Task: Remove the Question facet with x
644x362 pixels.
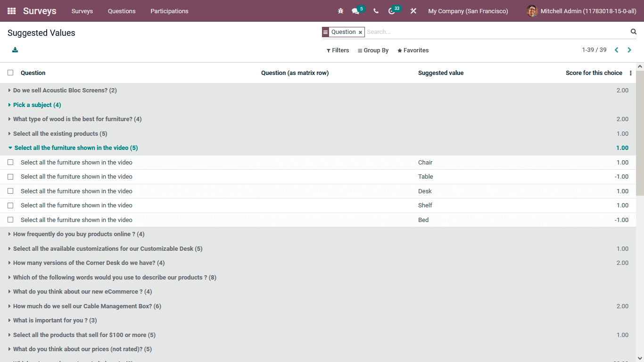Action: (x=360, y=33)
